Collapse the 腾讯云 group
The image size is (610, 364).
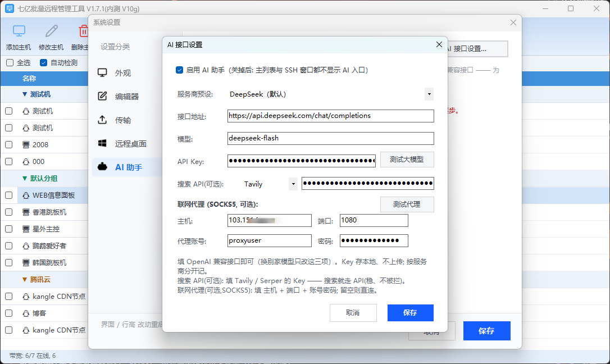coord(25,280)
